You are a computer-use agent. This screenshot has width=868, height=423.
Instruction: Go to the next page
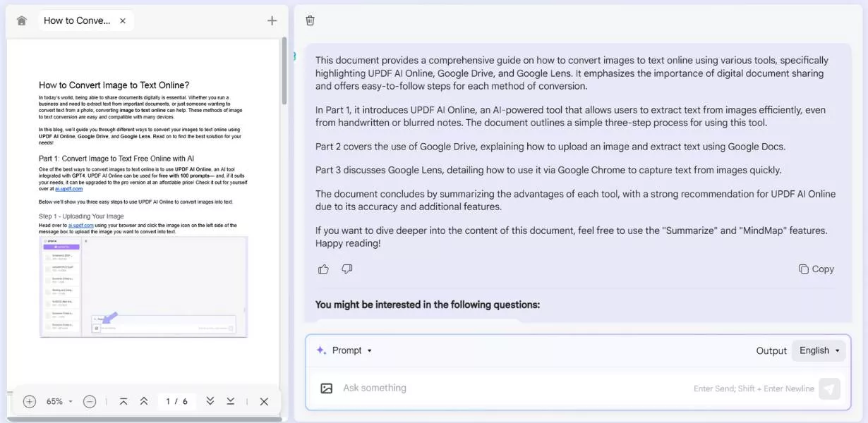[x=210, y=401]
